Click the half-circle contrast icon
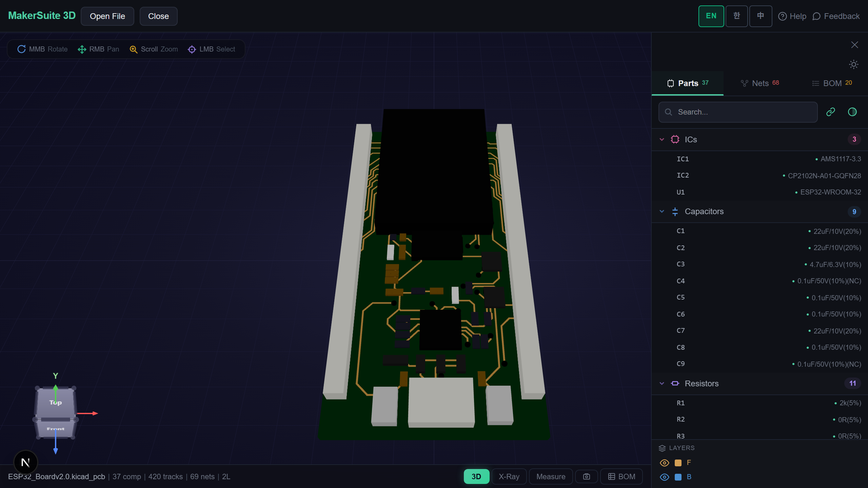This screenshot has height=488, width=868. click(x=852, y=112)
